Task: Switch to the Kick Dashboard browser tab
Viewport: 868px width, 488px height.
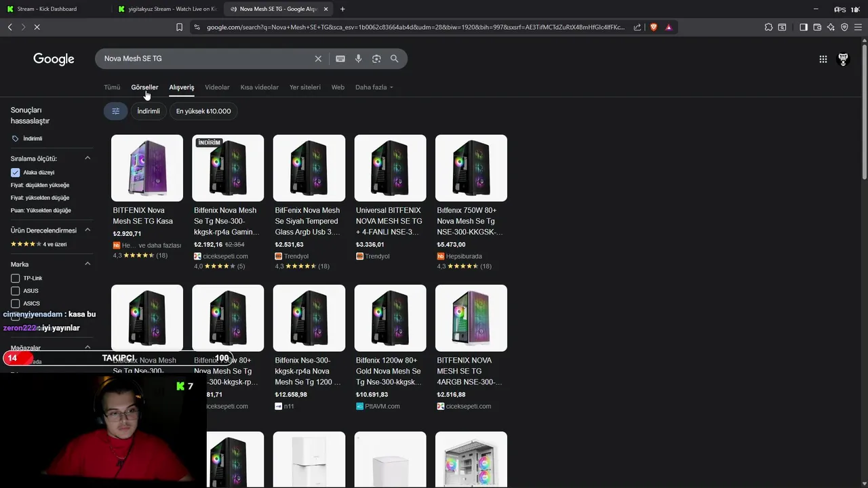Action: pyautogui.click(x=54, y=9)
